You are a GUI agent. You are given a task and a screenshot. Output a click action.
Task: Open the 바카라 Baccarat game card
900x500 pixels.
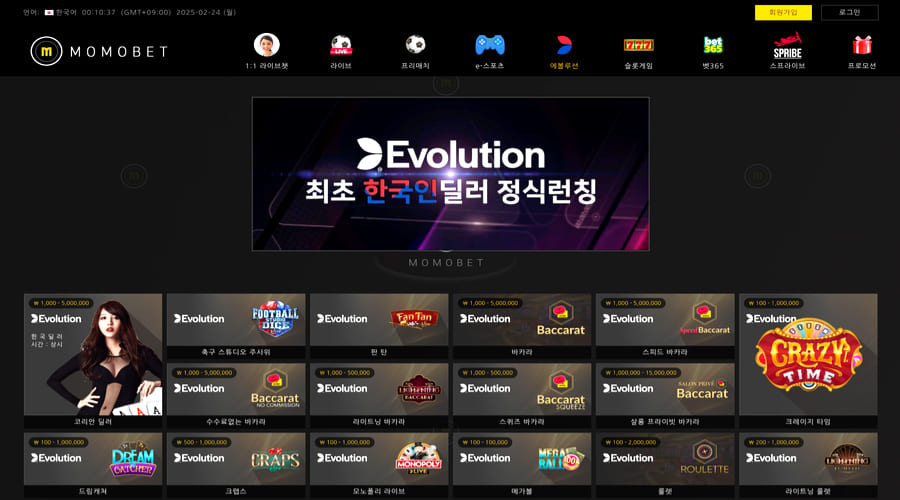click(x=522, y=325)
